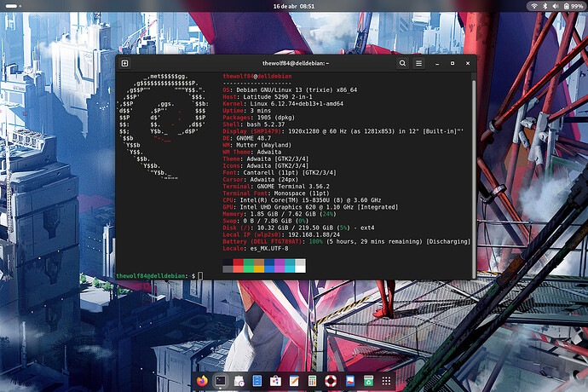588x392 pixels.
Task: Click the terminal title thewolf84@delldebian
Action: pos(296,63)
